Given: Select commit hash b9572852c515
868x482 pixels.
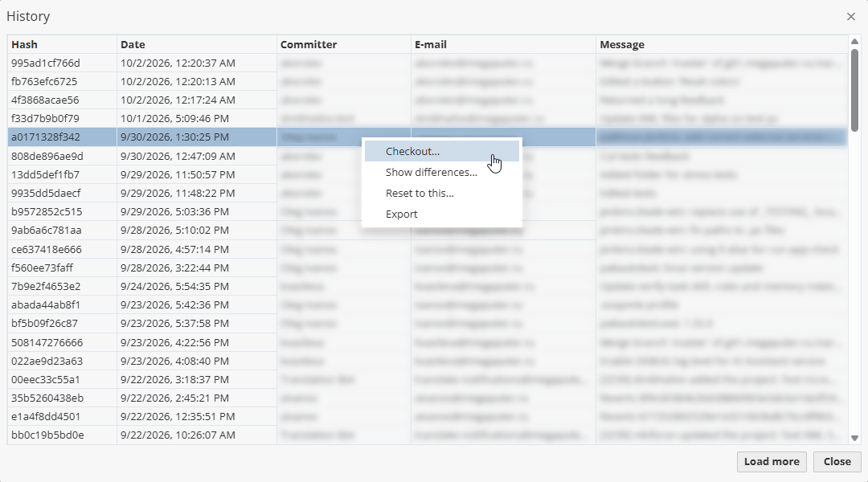Looking at the screenshot, I should [47, 211].
